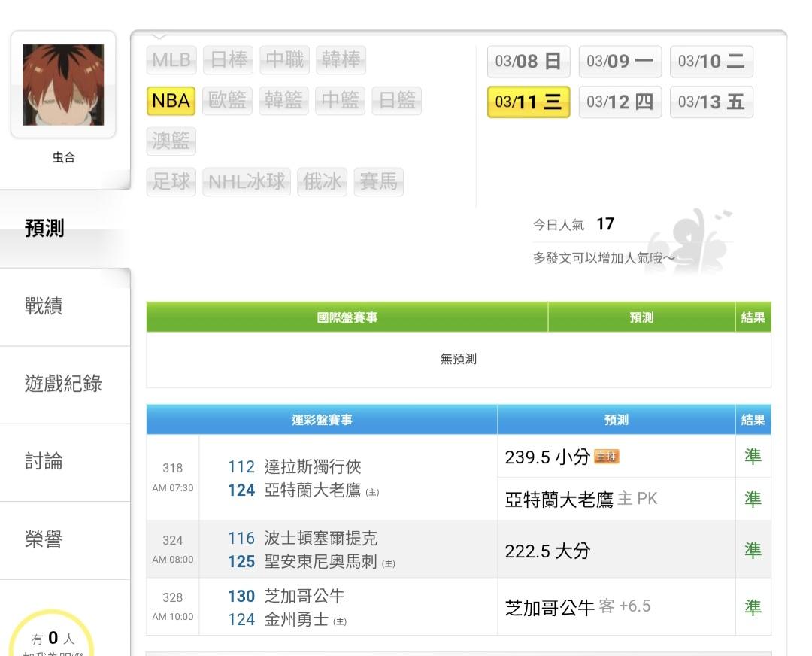
Task: Click the 無預測 message
Action: tap(459, 359)
